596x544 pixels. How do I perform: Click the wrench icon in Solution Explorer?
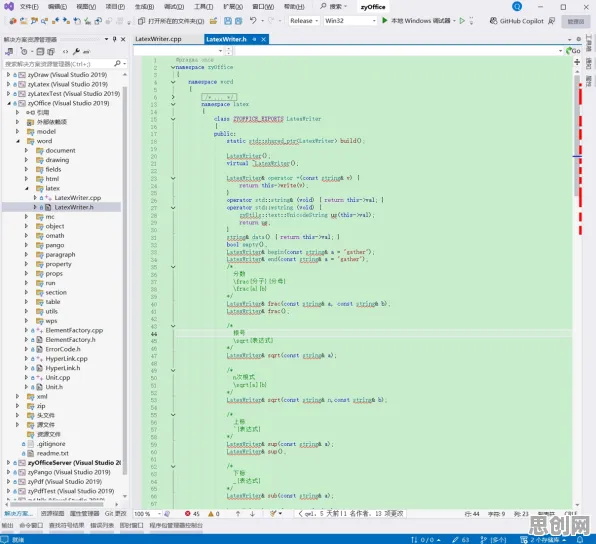tap(76, 51)
